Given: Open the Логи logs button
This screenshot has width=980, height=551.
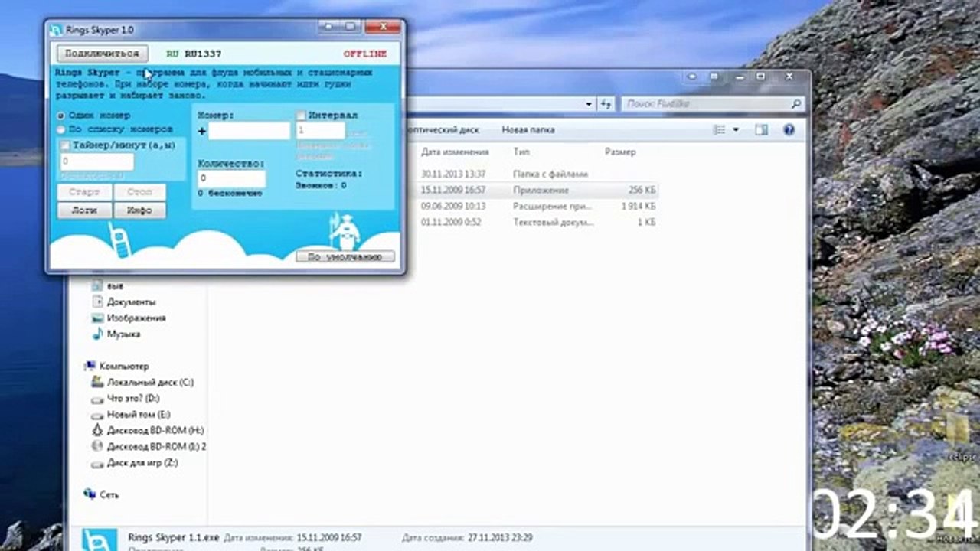Looking at the screenshot, I should (84, 210).
